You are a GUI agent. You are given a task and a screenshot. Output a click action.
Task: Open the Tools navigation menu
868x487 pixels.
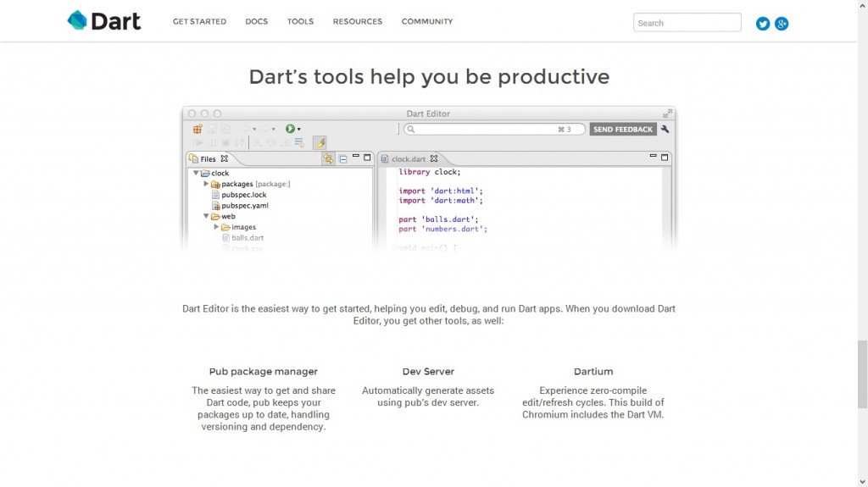(300, 22)
